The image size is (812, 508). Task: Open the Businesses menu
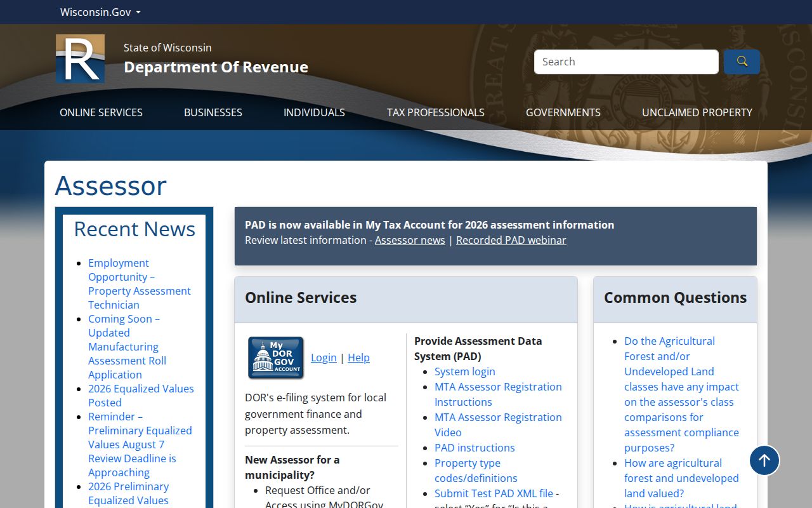coord(213,112)
